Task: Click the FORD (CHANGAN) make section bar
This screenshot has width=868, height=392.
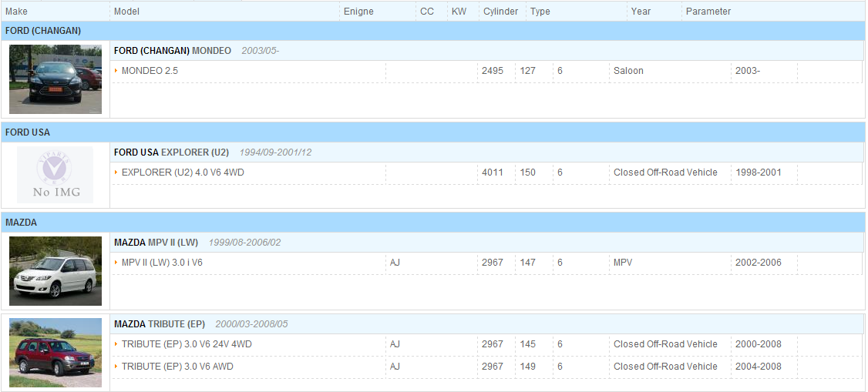Action: click(x=433, y=31)
